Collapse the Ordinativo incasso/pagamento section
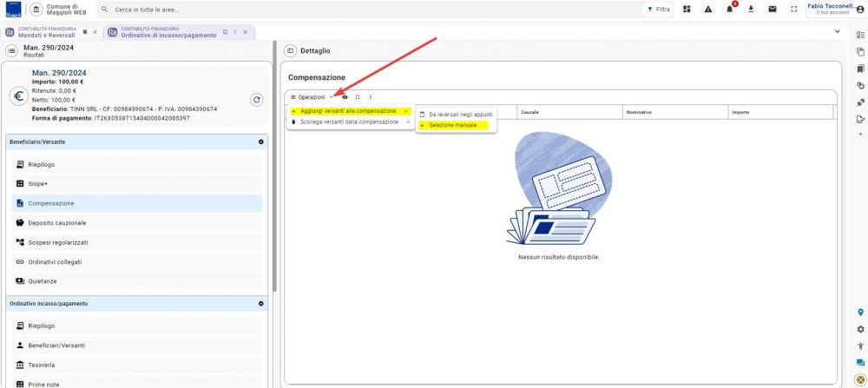 point(260,303)
